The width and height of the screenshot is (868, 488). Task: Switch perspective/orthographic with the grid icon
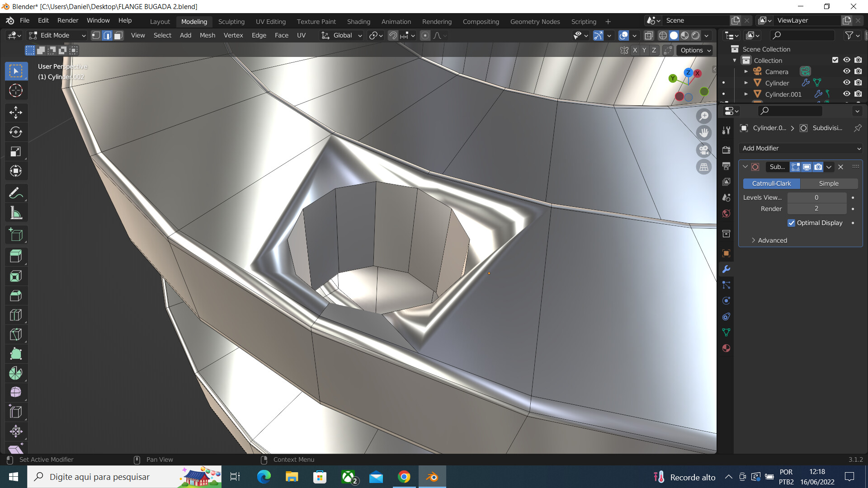(704, 167)
